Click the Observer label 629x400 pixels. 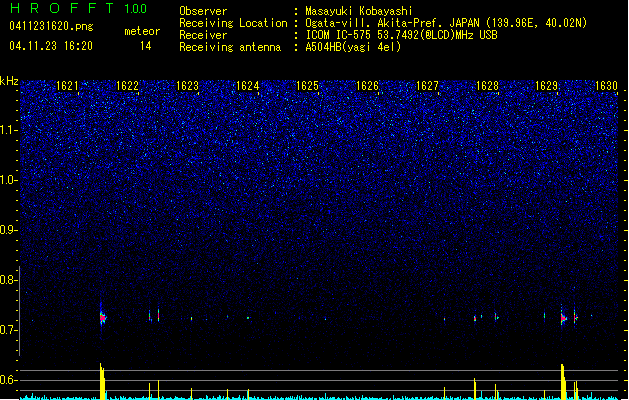coord(203,11)
